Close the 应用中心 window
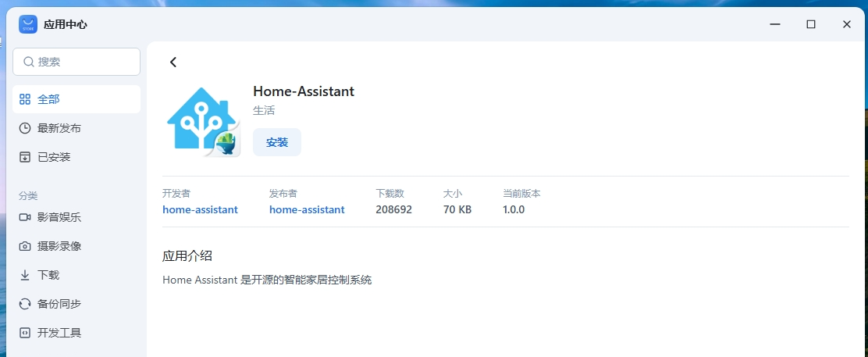The width and height of the screenshot is (868, 357). click(846, 24)
